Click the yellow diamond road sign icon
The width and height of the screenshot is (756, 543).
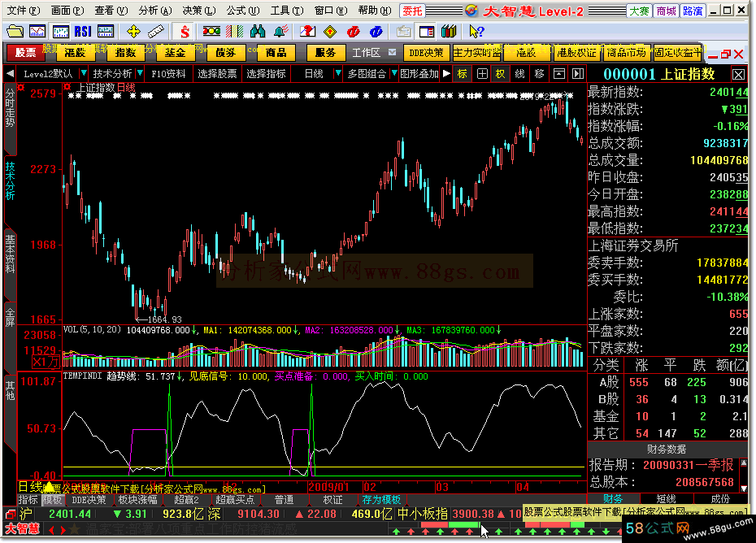pyautogui.click(x=330, y=32)
